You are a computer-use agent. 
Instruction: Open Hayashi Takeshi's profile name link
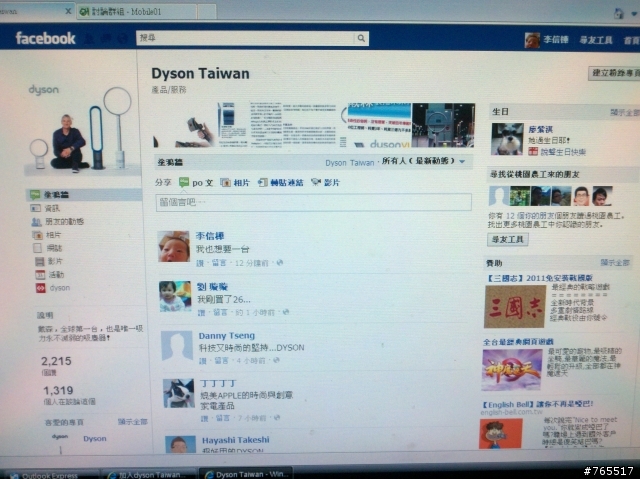[236, 440]
